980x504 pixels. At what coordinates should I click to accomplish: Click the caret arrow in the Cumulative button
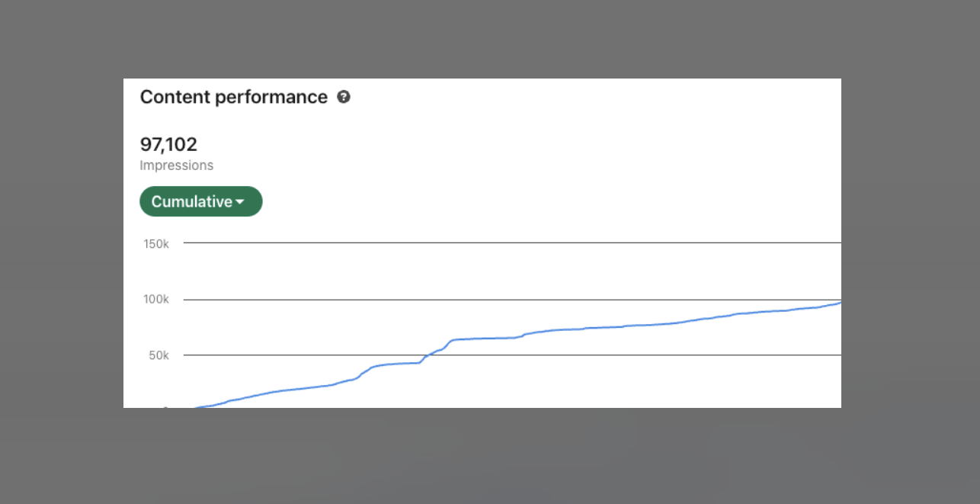[x=240, y=202]
